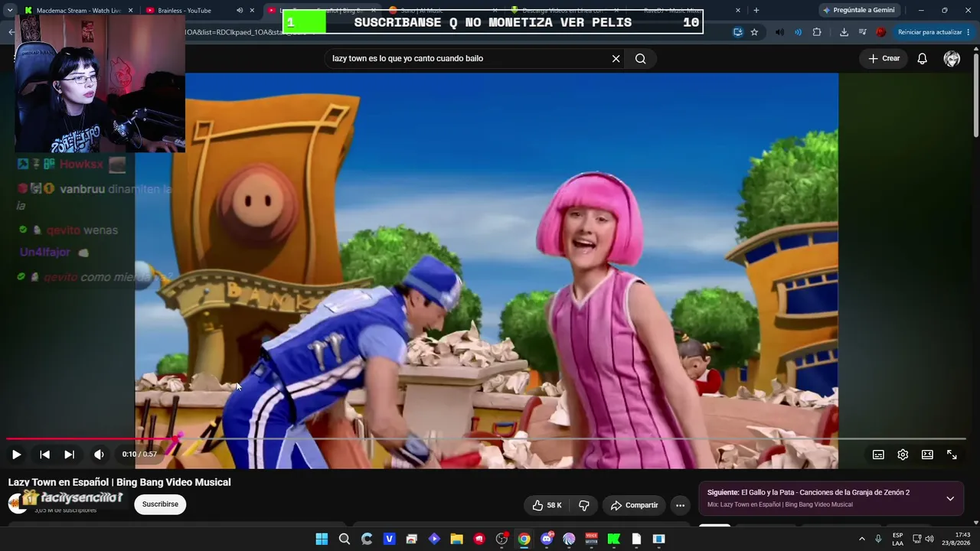Screen dimensions: 980x551
Task: Open a new browser tab
Action: tap(756, 10)
